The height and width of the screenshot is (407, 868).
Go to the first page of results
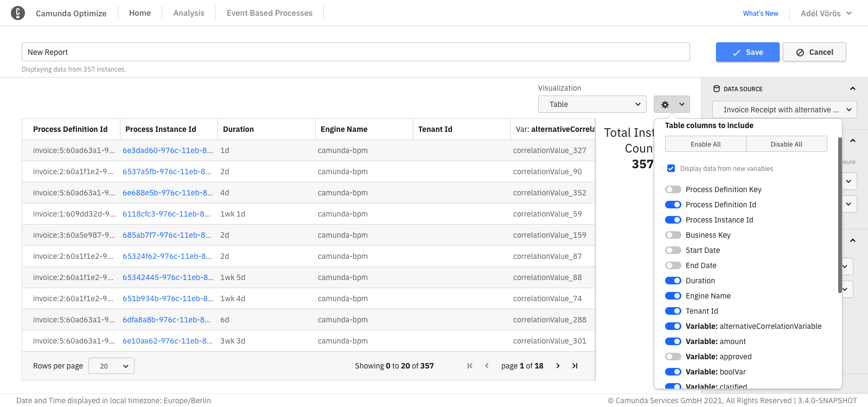(470, 366)
